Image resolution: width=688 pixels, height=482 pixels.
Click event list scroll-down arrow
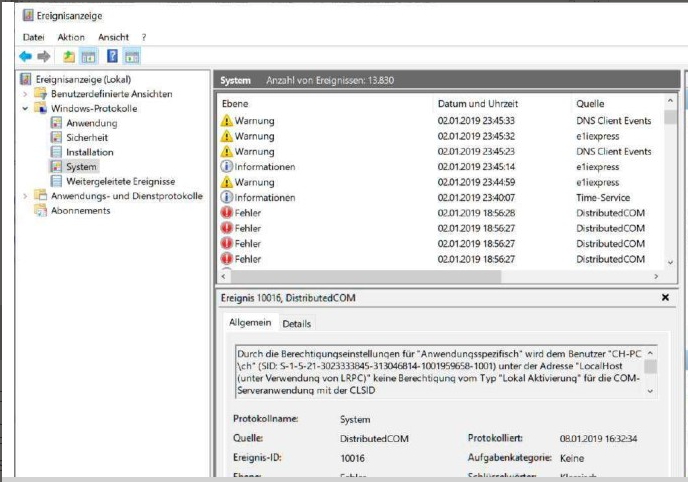coord(670,263)
